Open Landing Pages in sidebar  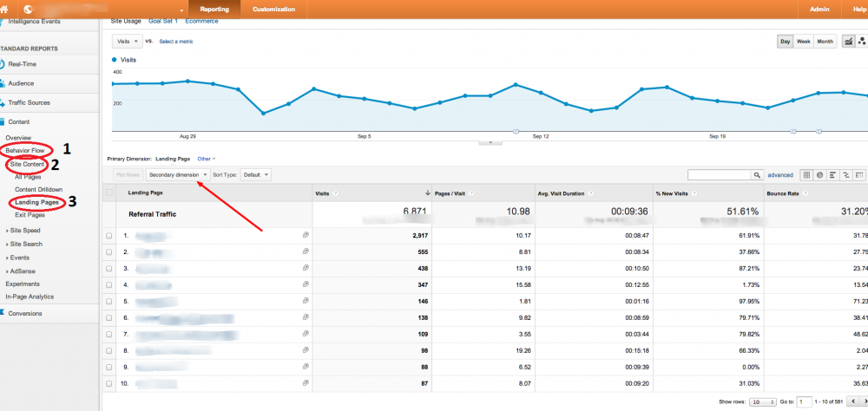coord(36,202)
